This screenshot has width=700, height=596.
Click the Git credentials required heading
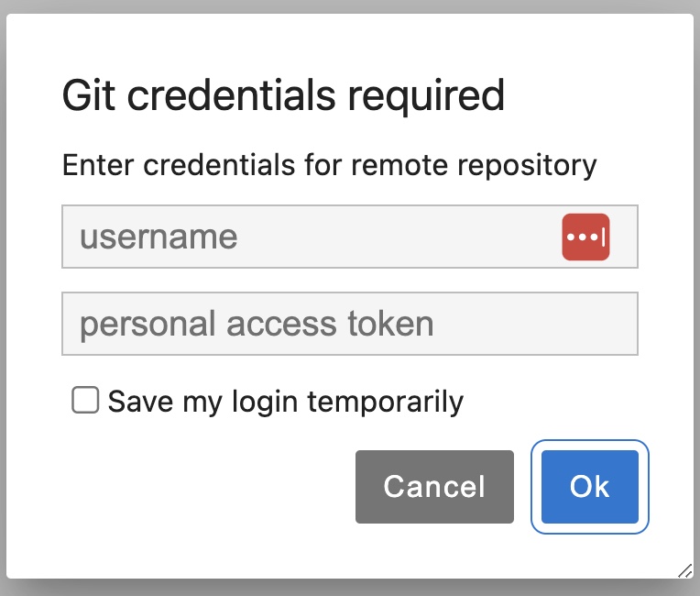(x=283, y=95)
